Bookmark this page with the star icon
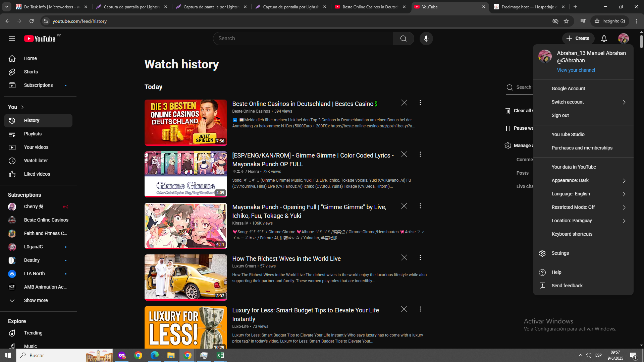644x362 pixels. click(x=566, y=21)
